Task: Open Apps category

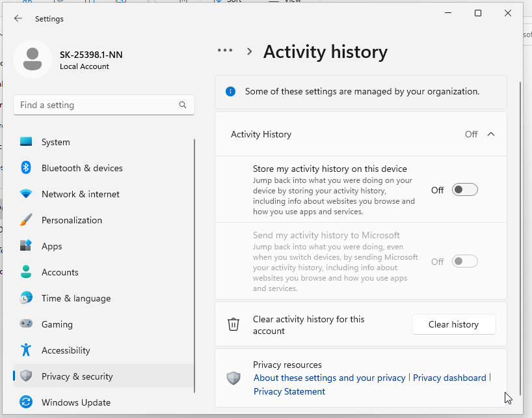Action: (103, 246)
